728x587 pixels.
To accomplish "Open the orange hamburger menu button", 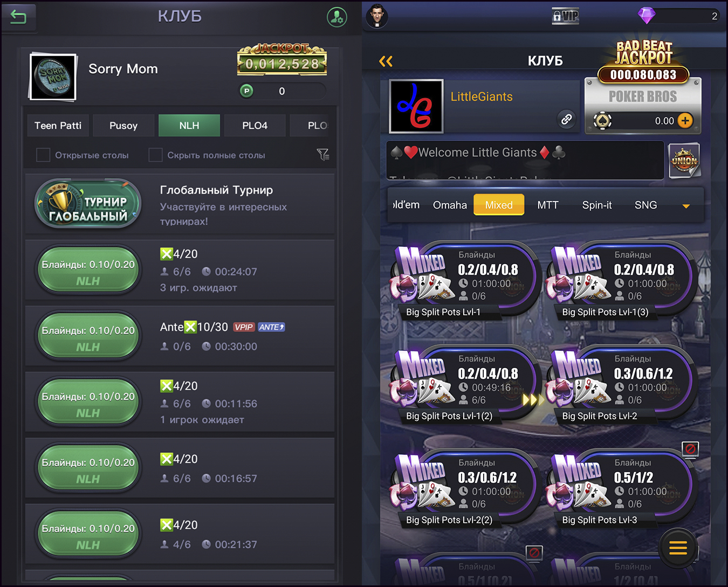I will pos(678,548).
